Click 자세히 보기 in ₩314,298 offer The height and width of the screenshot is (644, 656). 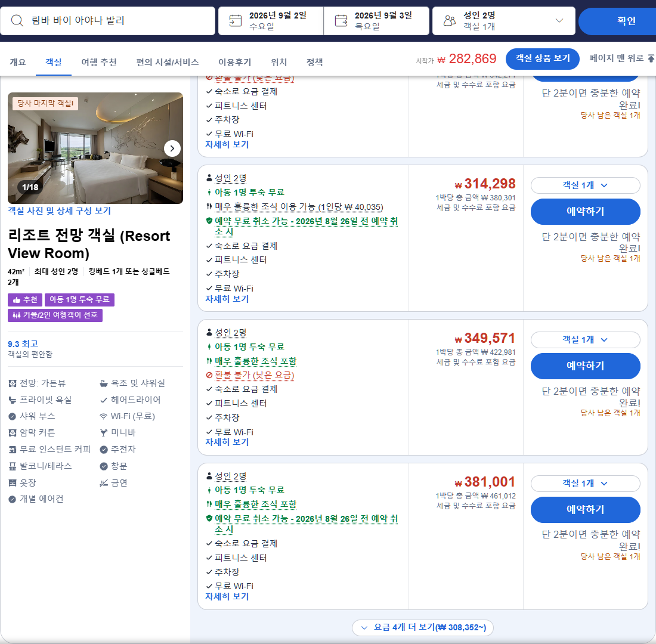(227, 299)
